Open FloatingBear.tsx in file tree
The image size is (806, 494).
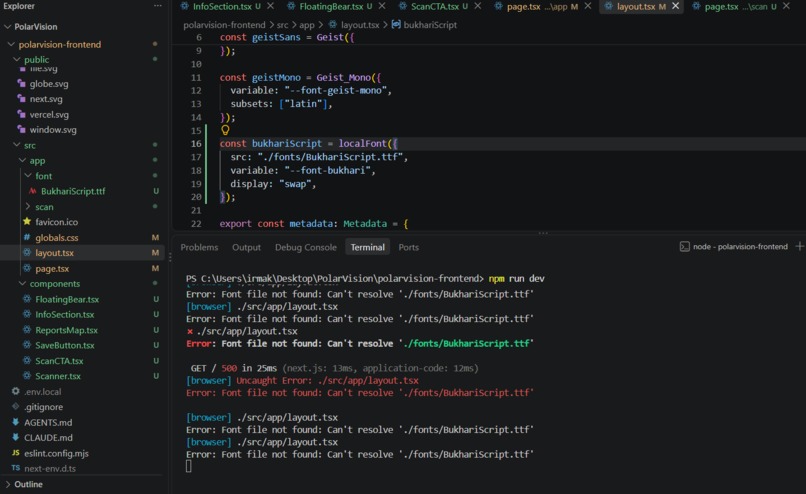(67, 299)
